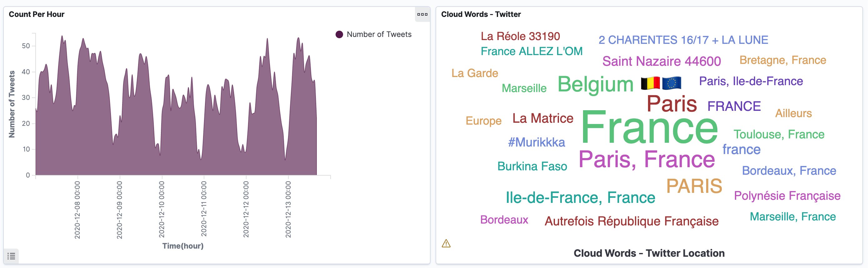The height and width of the screenshot is (268, 868).
Task: Click the Burkina Faso word tag
Action: click(532, 166)
